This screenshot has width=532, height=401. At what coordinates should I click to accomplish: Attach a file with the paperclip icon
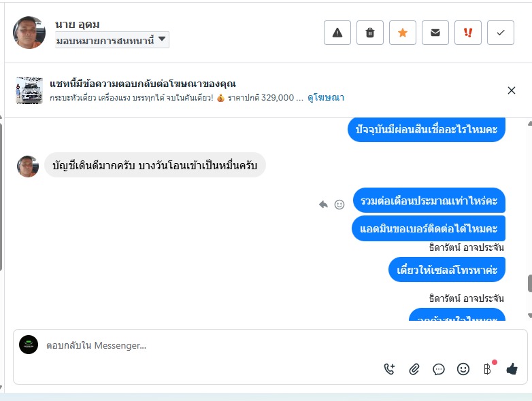point(414,369)
